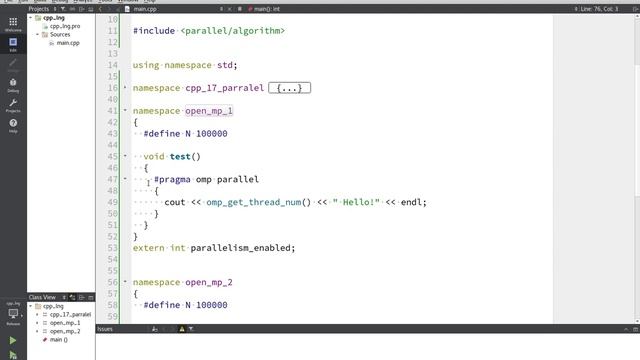Open the Class View panel dropdown
Image resolution: width=640 pixels, height=360 pixels.
[x=64, y=297]
